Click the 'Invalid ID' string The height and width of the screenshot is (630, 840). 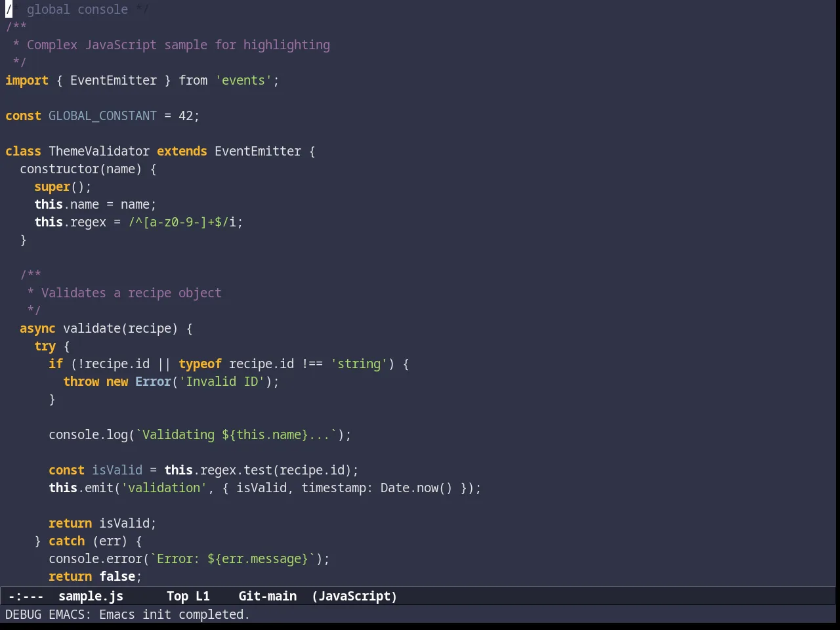click(x=222, y=381)
